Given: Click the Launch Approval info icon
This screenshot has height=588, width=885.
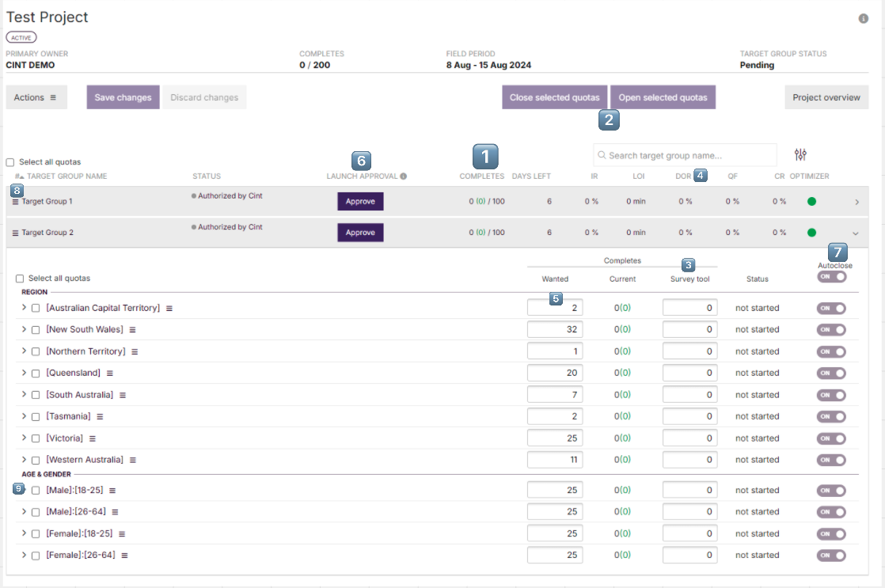Looking at the screenshot, I should pyautogui.click(x=403, y=176).
